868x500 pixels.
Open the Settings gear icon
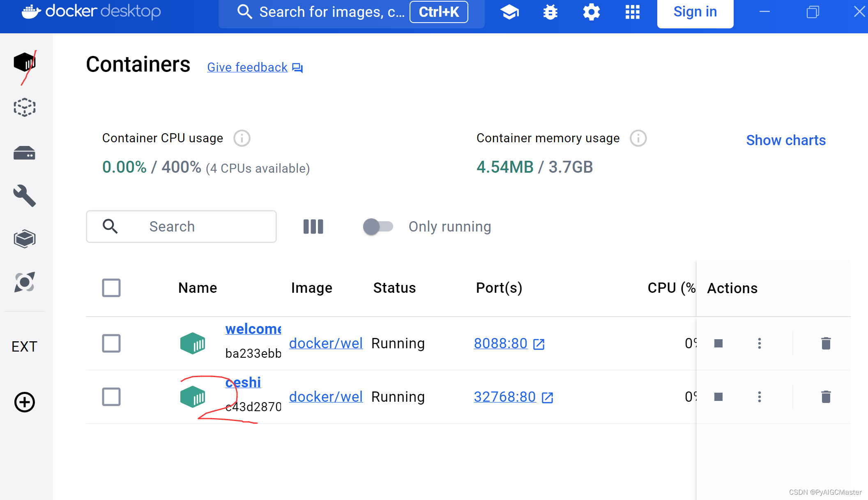[x=591, y=12]
